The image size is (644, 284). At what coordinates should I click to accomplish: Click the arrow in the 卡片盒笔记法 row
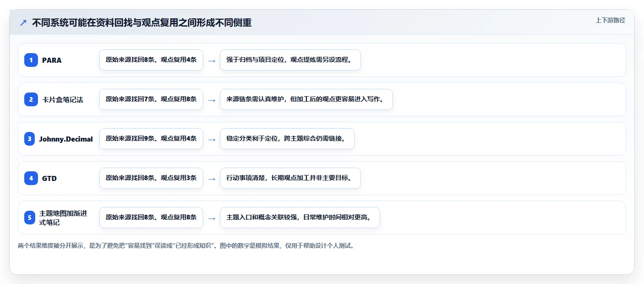tap(211, 100)
